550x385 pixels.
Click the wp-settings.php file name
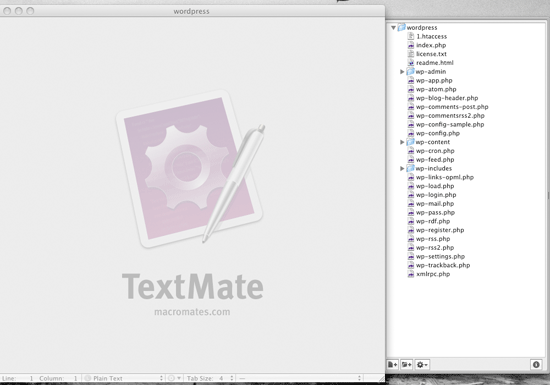click(440, 256)
